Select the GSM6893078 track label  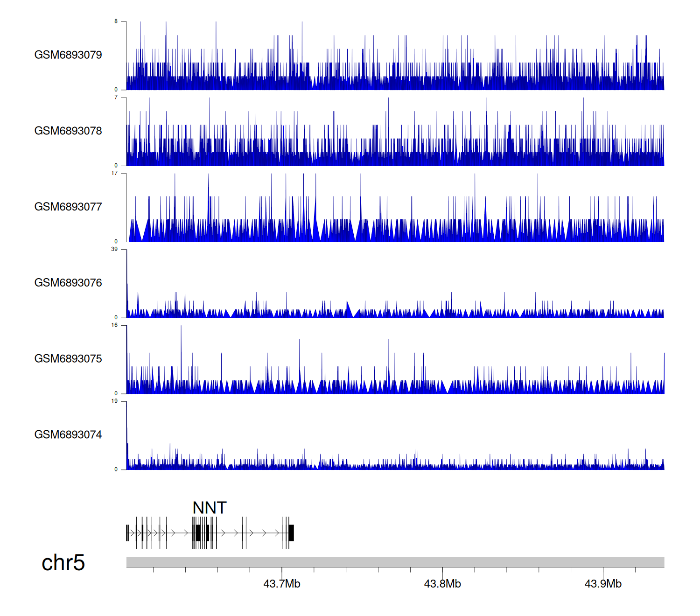[68, 131]
